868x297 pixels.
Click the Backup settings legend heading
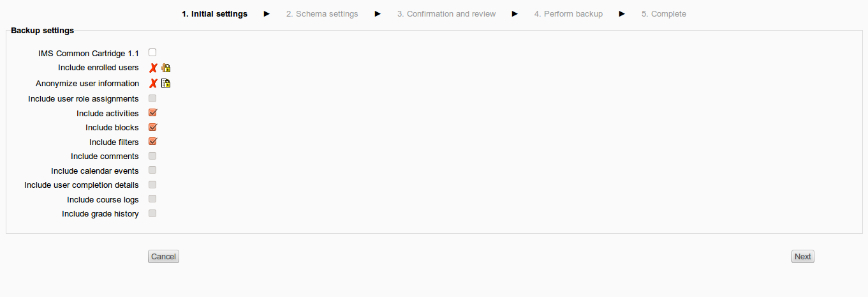[x=43, y=30]
